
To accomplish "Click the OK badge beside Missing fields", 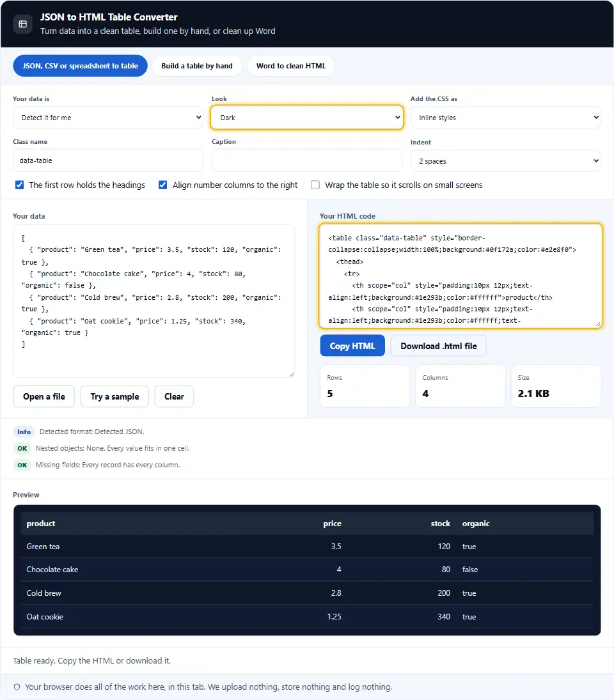I will [x=22, y=465].
